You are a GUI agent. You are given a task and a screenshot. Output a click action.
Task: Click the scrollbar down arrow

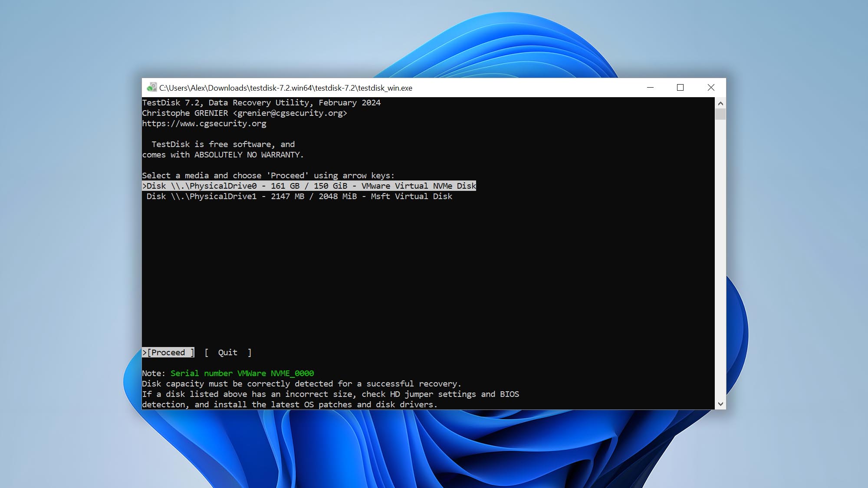(x=720, y=403)
